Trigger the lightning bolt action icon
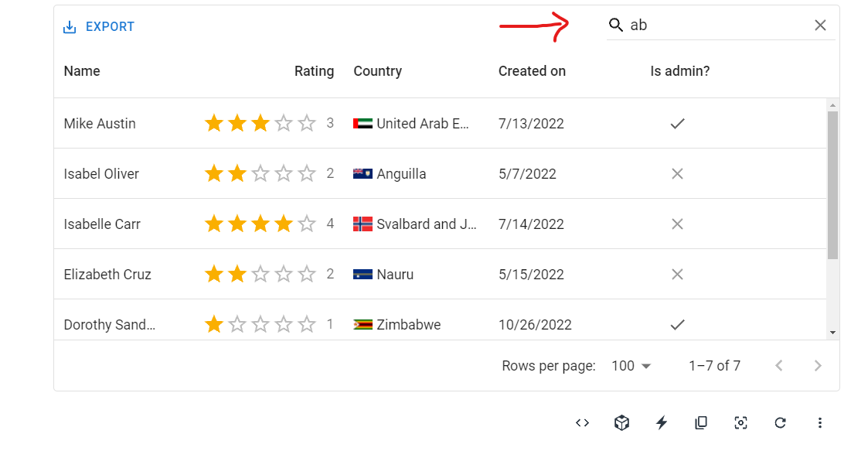The height and width of the screenshot is (451, 868). (662, 422)
